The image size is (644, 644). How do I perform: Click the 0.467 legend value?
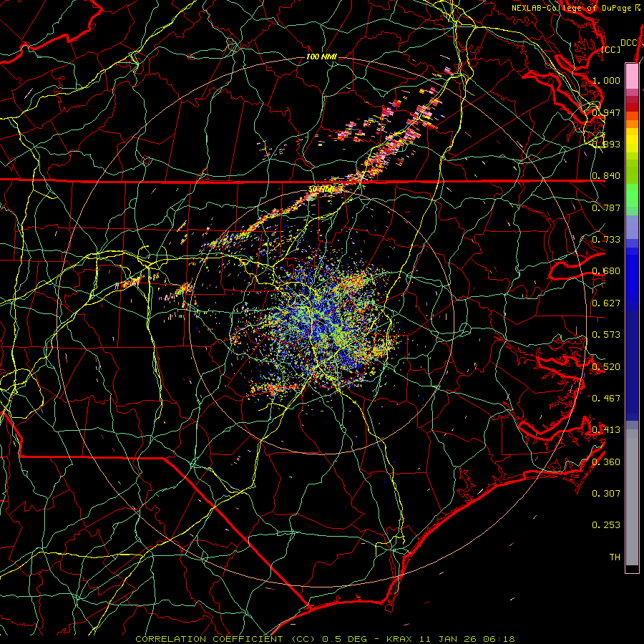(x=606, y=399)
